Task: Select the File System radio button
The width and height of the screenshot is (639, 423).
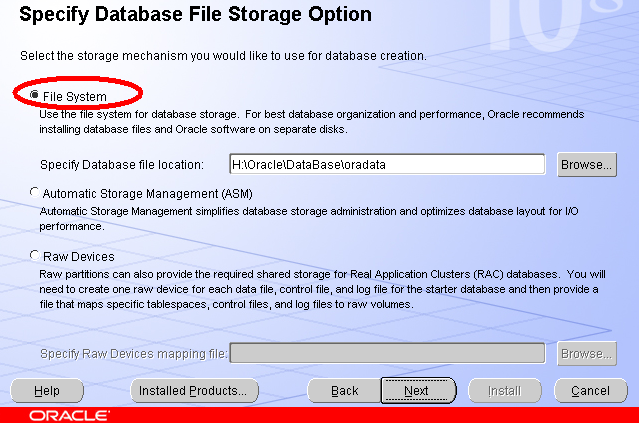Action: tap(35, 95)
